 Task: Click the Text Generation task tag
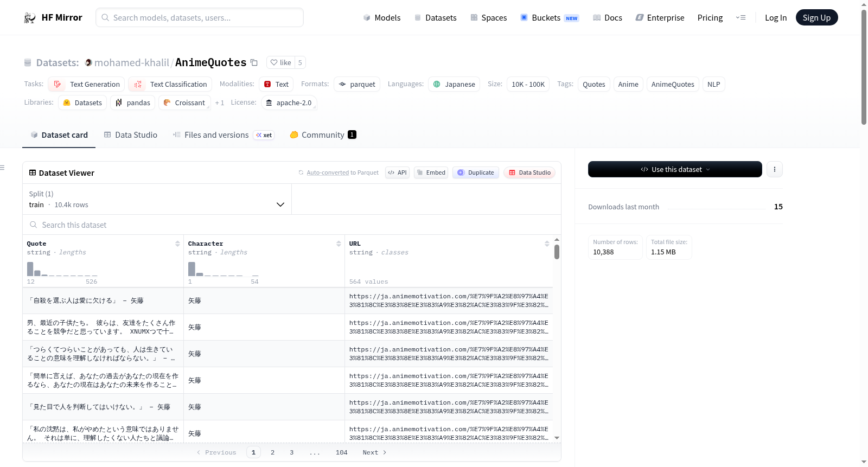point(86,84)
